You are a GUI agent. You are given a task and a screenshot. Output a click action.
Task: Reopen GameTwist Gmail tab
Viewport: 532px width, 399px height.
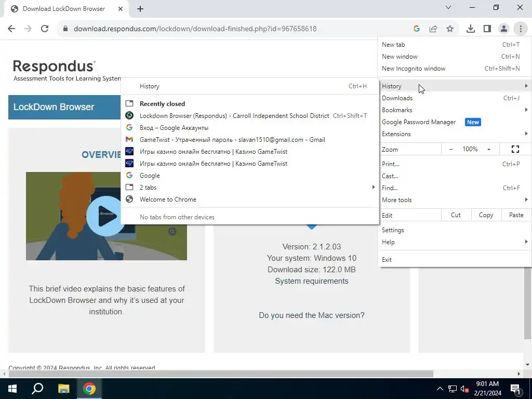point(250,139)
